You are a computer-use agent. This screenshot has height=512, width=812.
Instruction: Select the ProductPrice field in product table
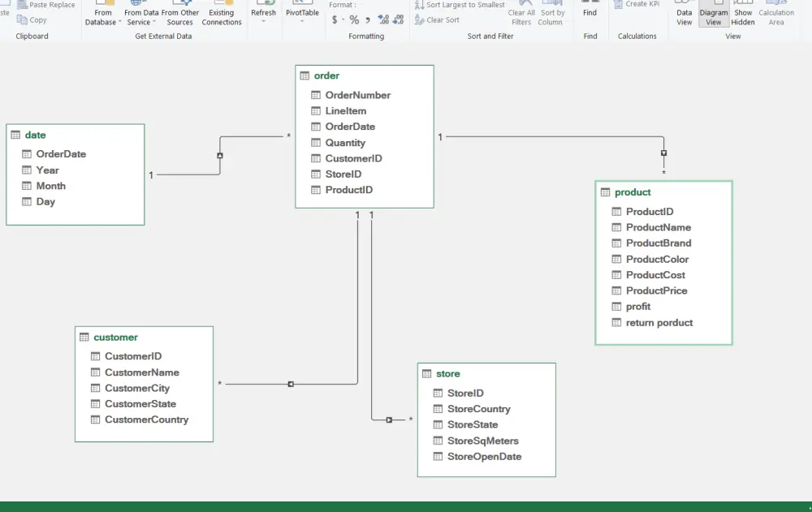[649, 290]
